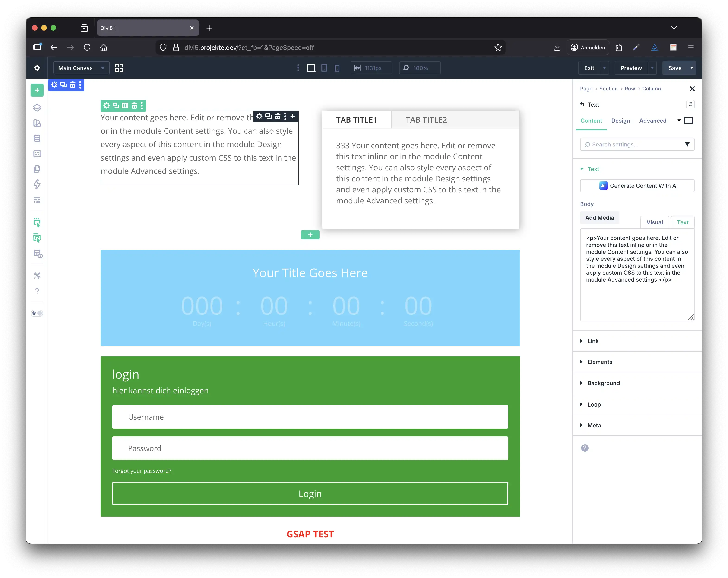728x578 pixels.
Task: Click the green row's column layout icon
Action: (125, 106)
